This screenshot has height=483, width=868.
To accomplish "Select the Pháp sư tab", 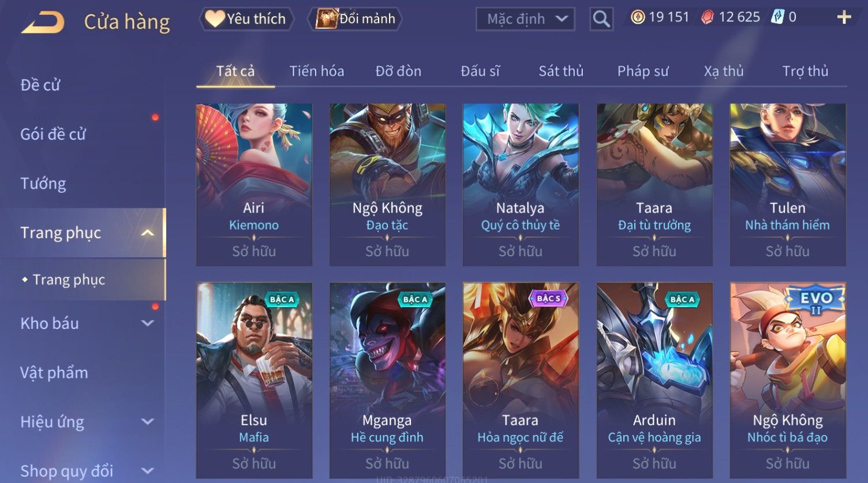I will click(x=643, y=71).
